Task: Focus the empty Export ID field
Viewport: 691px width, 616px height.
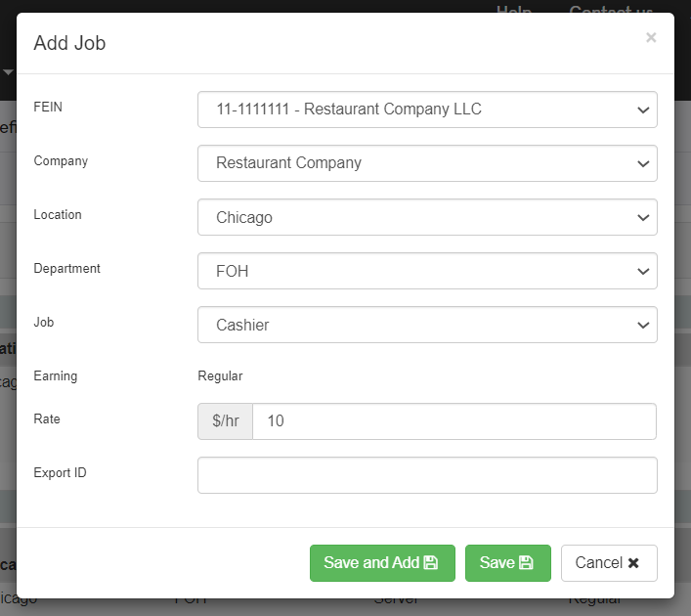Action: (x=427, y=475)
